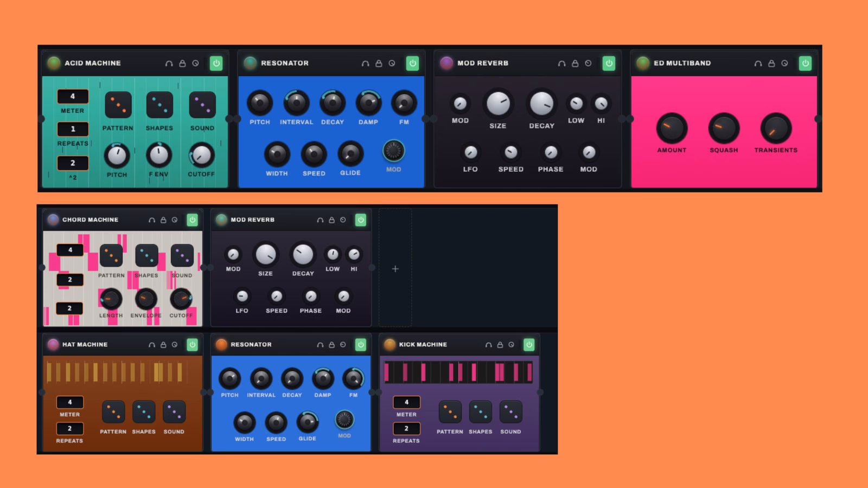The image size is (868, 488).
Task: Click the Chord Machine Cutoff knob
Action: point(181,299)
